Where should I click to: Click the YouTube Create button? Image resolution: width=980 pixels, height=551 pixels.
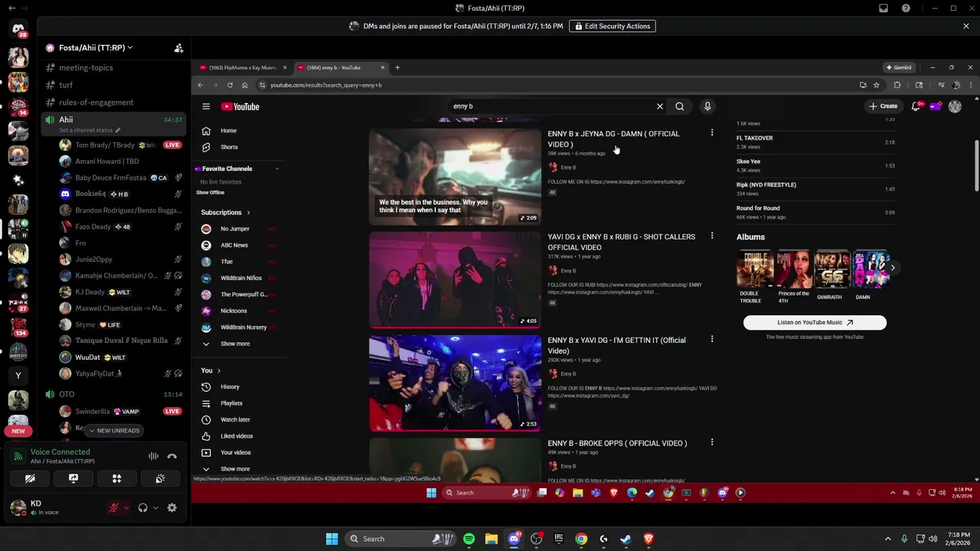pyautogui.click(x=884, y=106)
